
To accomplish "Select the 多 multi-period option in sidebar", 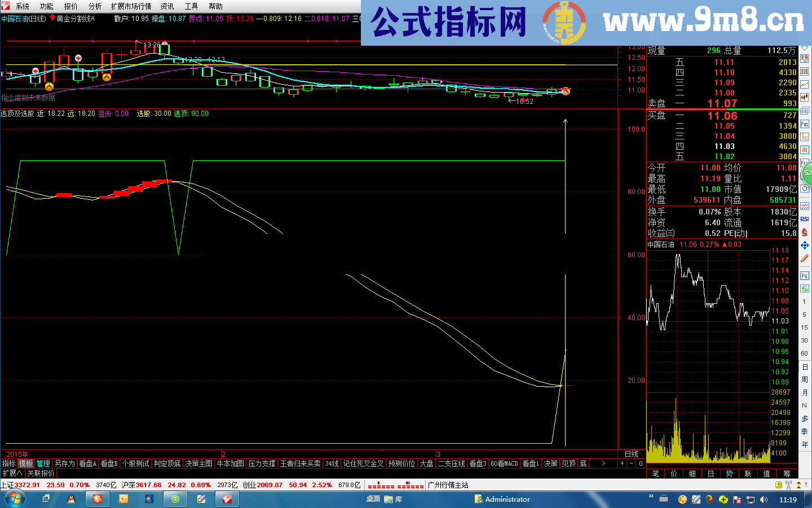I will click(x=805, y=419).
